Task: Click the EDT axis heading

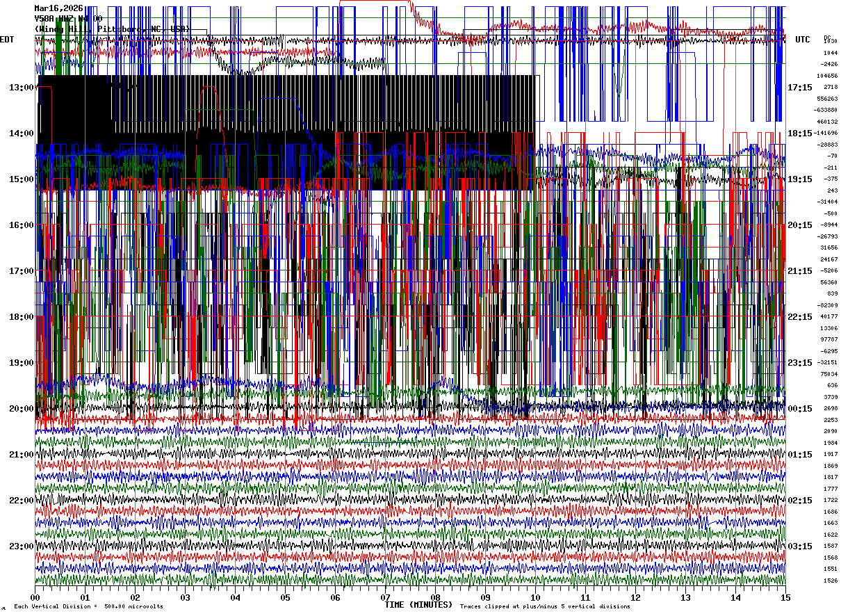Action: (x=7, y=39)
